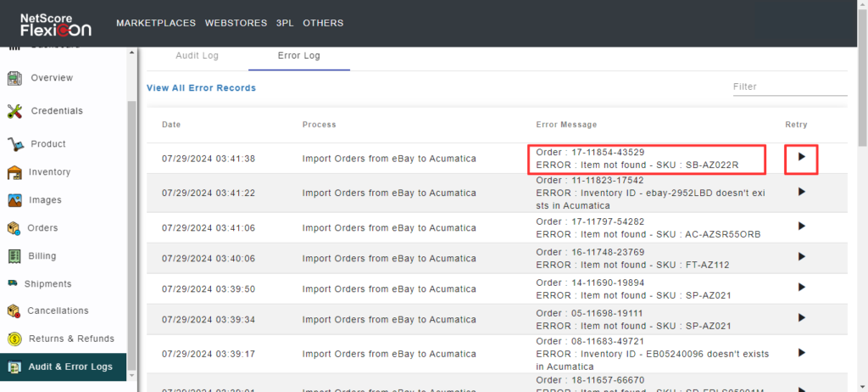This screenshot has height=392, width=868.
Task: Open Credentials via the tools icon
Action: [14, 111]
